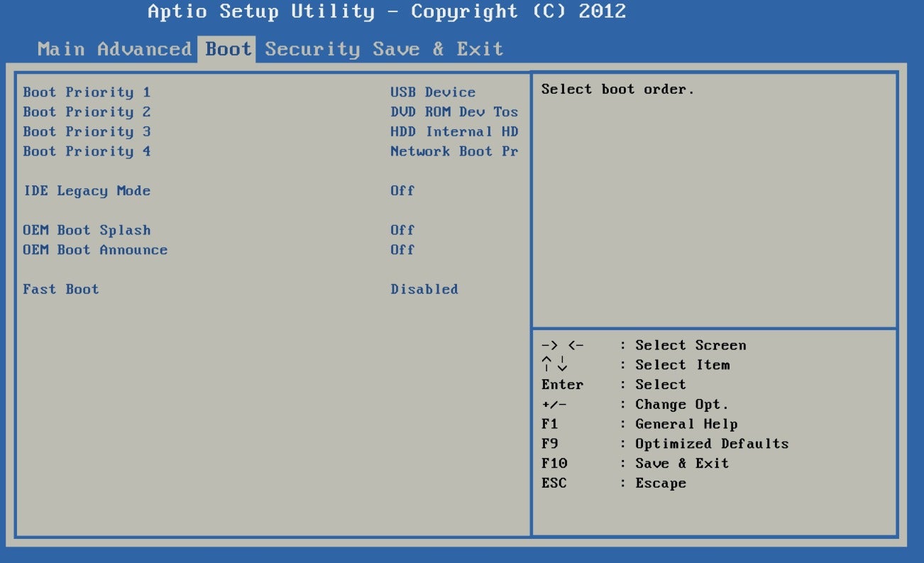Open Boot Priority 1 device selector
Screen dimensions: 924x563
click(87, 92)
